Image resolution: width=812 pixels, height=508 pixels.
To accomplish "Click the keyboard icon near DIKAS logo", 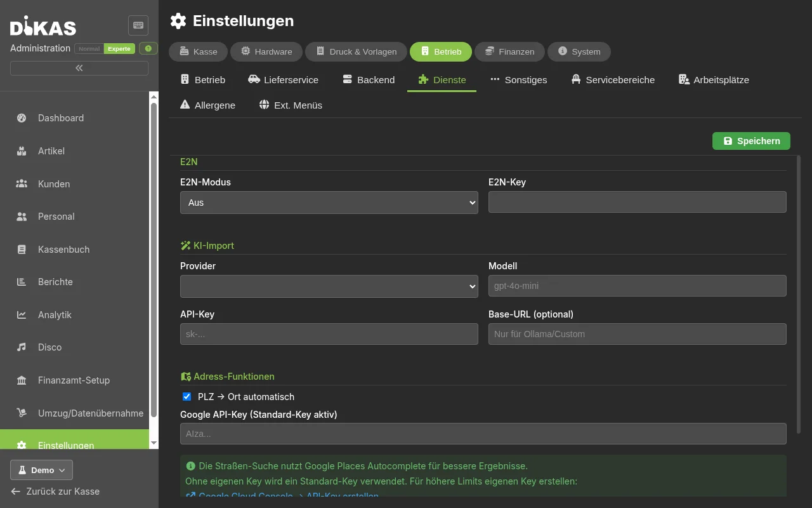I will tap(138, 25).
